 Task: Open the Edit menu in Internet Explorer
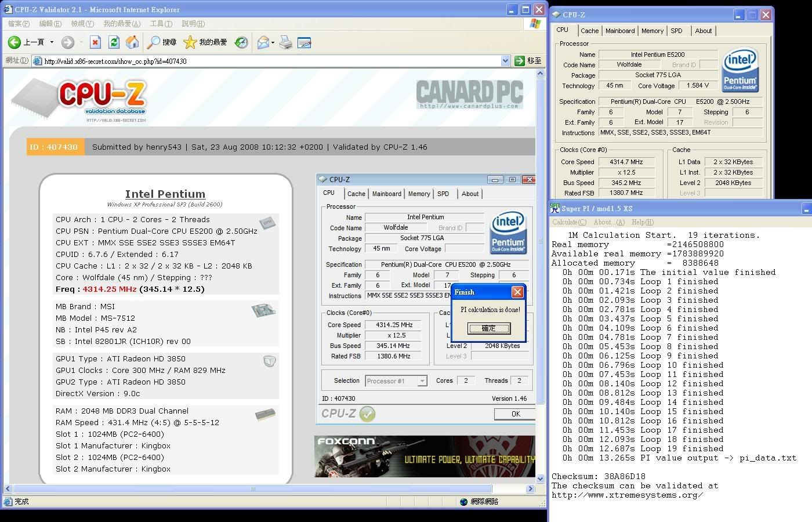50,24
